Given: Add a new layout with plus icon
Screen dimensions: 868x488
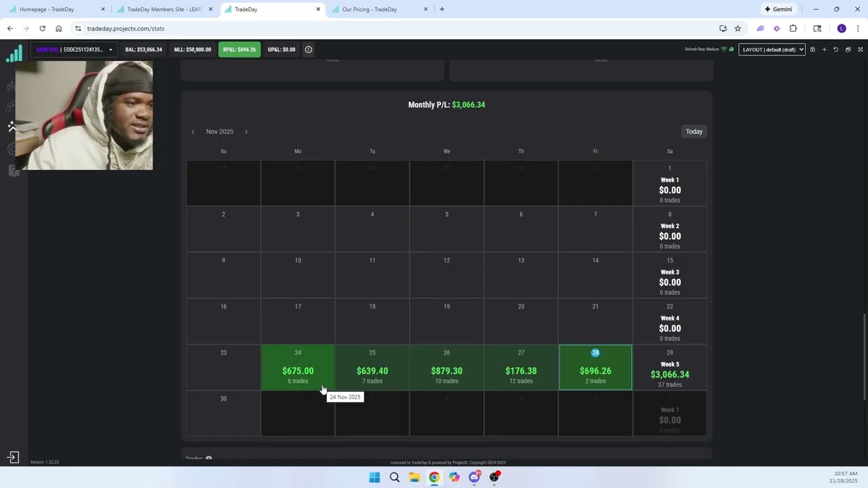Looking at the screenshot, I should coord(824,49).
